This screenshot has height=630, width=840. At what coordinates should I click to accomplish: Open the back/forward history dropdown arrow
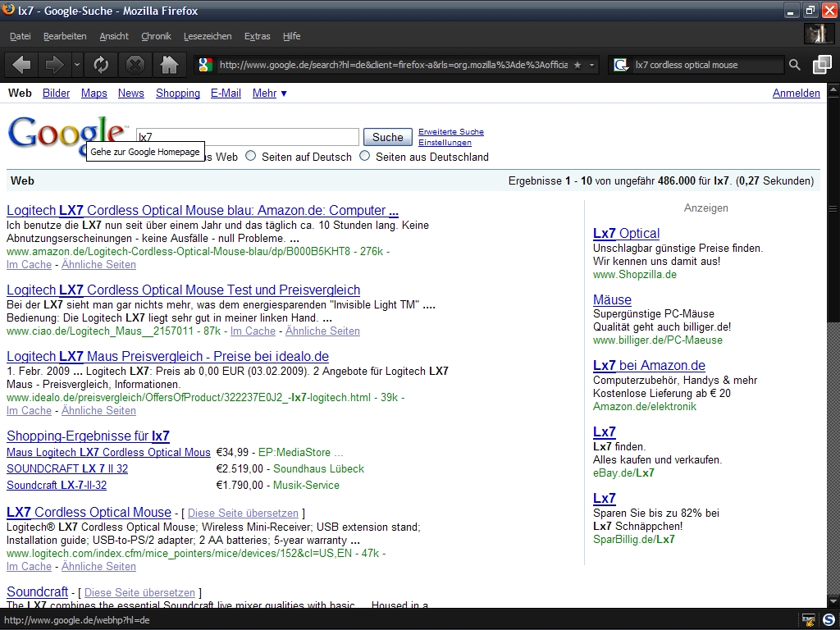(76, 66)
